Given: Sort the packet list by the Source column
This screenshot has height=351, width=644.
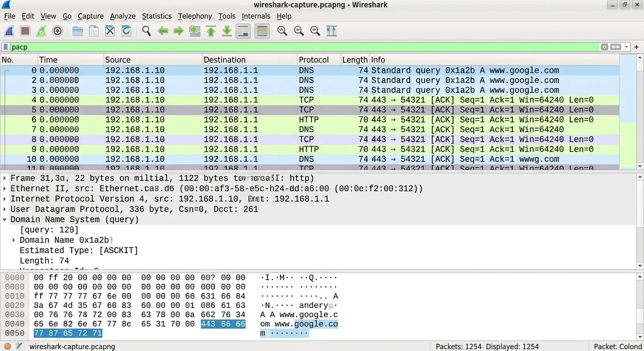Looking at the screenshot, I should (153, 60).
